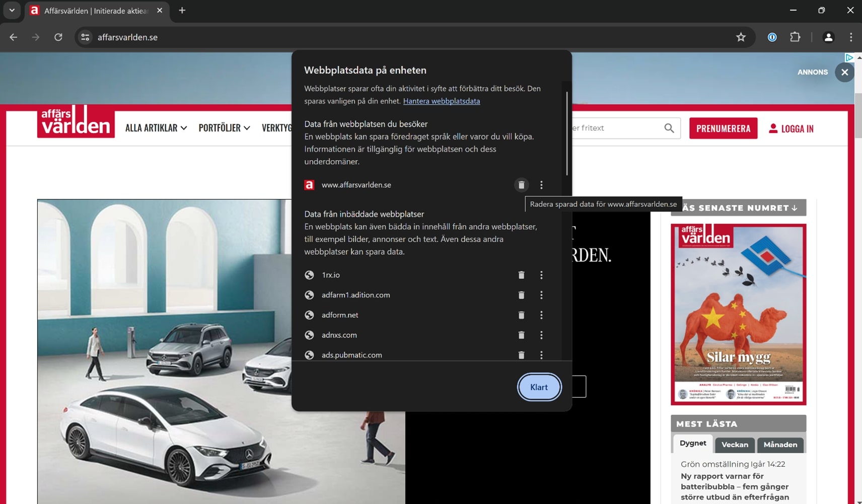Open more options for adnxs.com
The image size is (862, 504).
541,335
